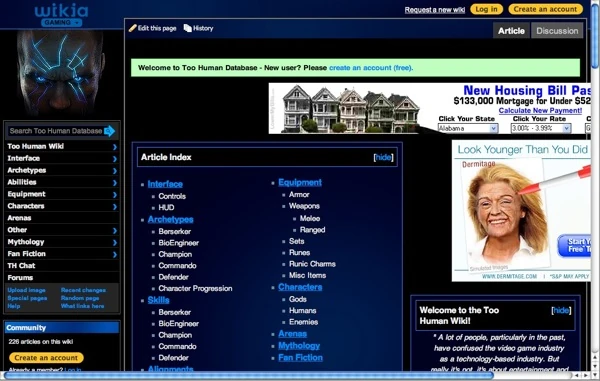
Task: Click Gods under Characters
Action: pos(298,299)
